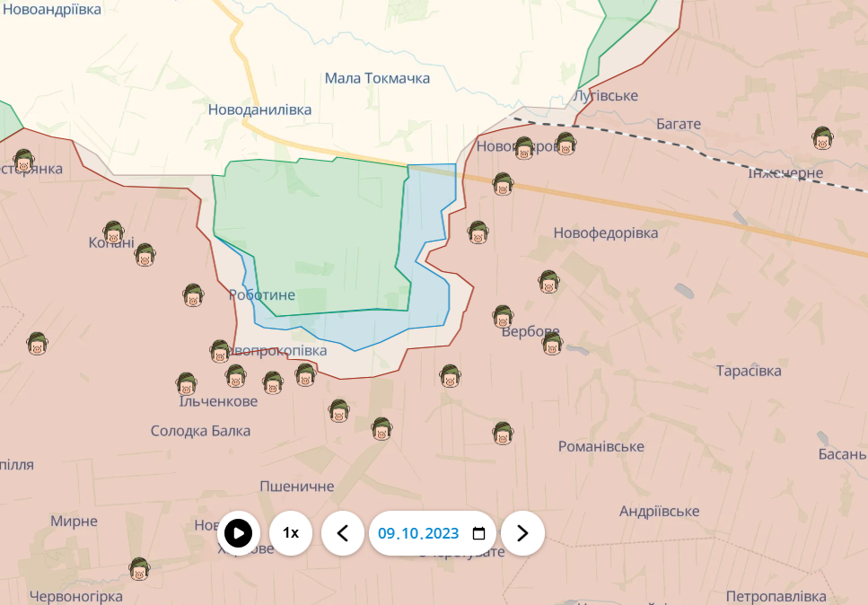Screen dimensions: 868x605
Task: Click the Мала Токмачка town label
Action: 377,78
